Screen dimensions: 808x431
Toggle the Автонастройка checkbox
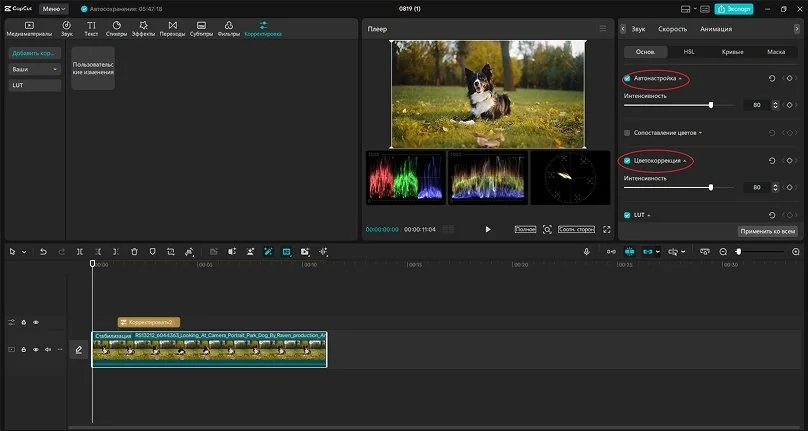627,78
